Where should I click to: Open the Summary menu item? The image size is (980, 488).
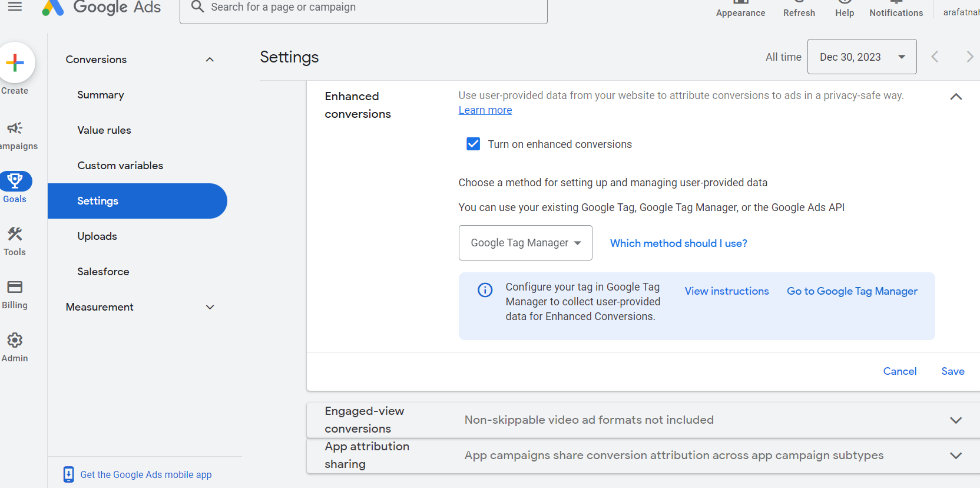click(101, 95)
